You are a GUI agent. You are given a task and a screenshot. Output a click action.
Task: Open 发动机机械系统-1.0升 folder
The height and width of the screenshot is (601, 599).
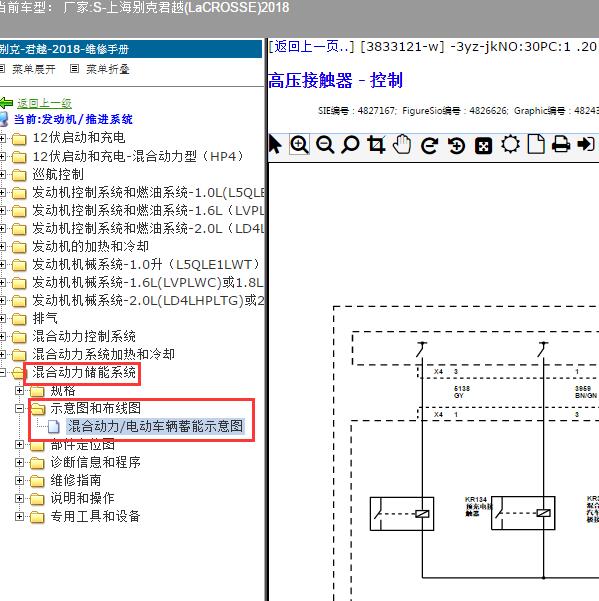pos(146,264)
